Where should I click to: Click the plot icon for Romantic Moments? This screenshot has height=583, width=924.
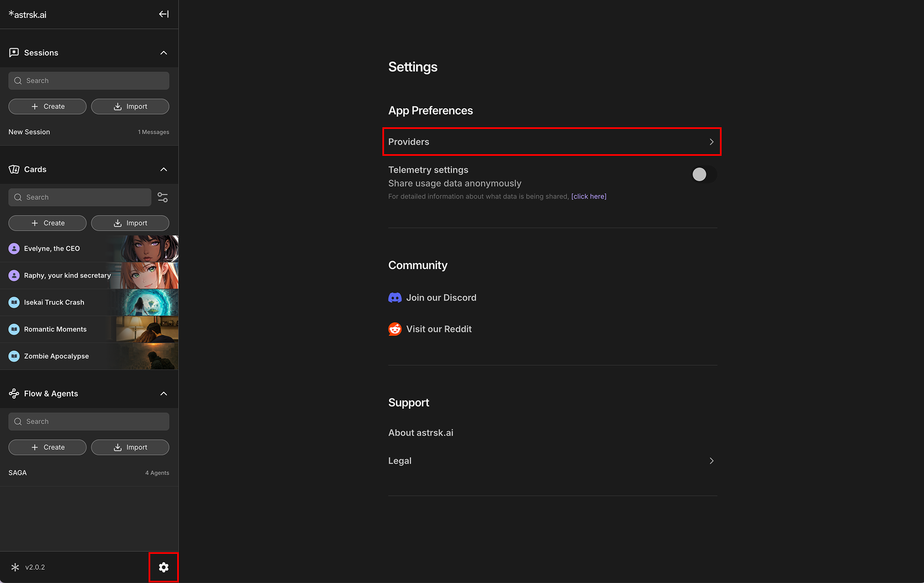tap(14, 329)
